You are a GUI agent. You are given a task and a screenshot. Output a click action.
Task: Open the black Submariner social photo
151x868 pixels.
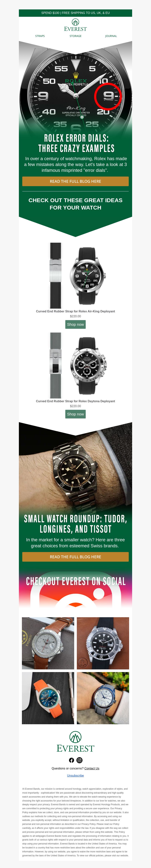tap(103, 643)
